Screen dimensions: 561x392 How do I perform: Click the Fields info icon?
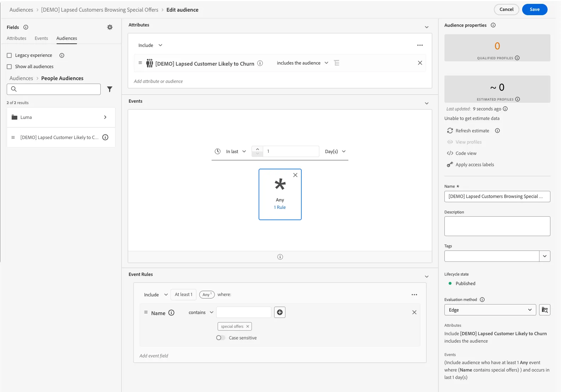click(26, 27)
